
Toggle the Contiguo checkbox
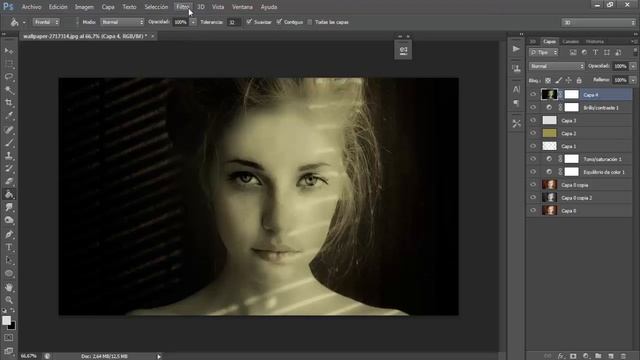pyautogui.click(x=279, y=22)
